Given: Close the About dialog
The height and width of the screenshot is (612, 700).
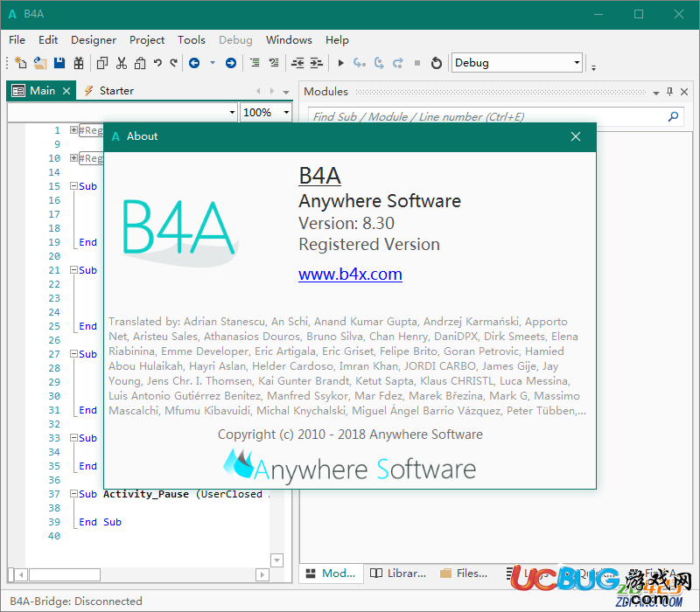Looking at the screenshot, I should point(576,136).
